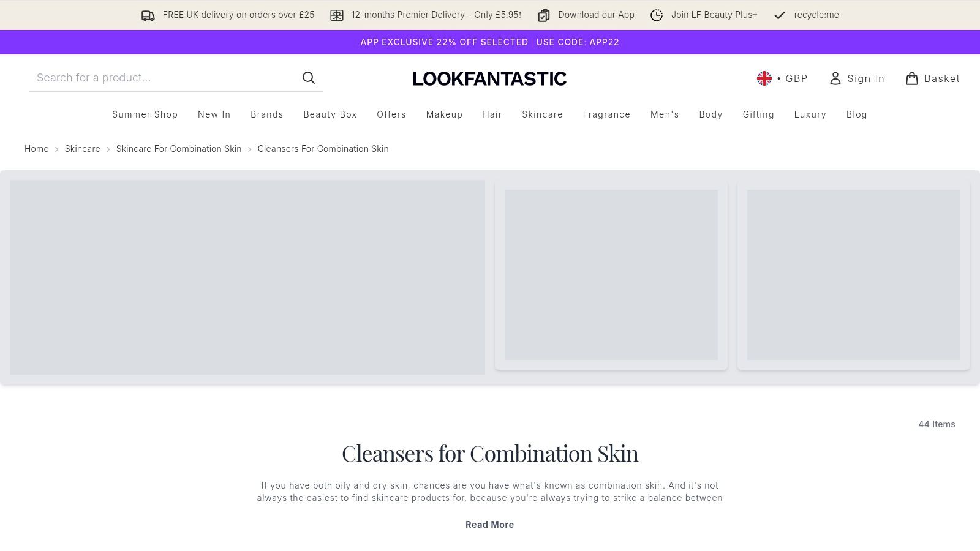Click 12-months Premier Delivery offer
980x551 pixels.
pyautogui.click(x=436, y=15)
